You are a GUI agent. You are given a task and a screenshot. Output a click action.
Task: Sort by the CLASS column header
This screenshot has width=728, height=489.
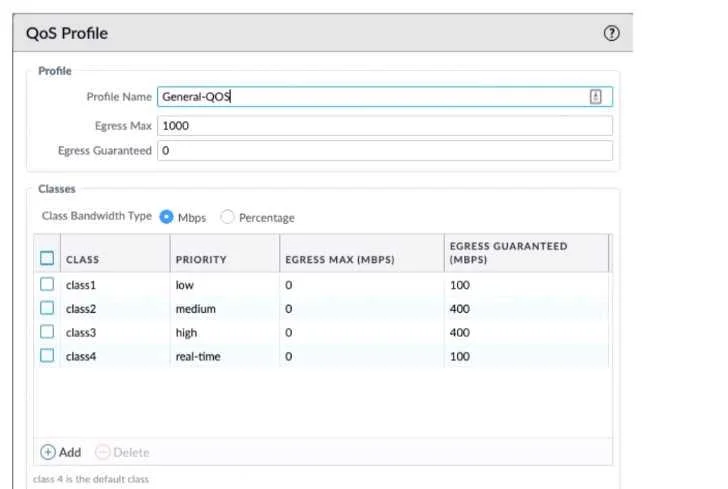[115, 254]
